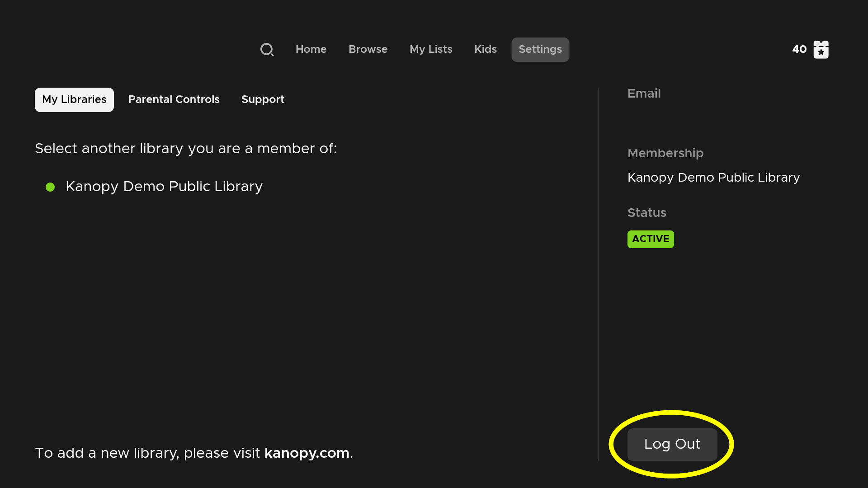
Task: Select the Settings nav item
Action: tap(540, 50)
